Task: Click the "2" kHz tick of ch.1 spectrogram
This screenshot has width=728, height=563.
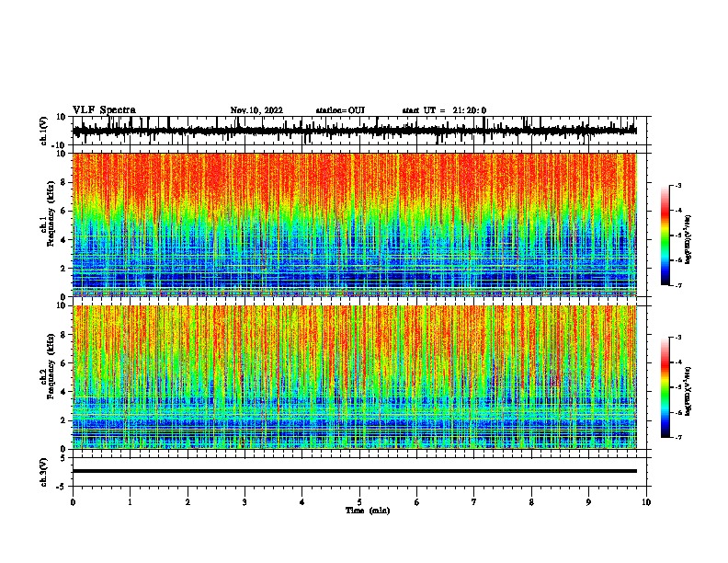Action: tap(64, 269)
